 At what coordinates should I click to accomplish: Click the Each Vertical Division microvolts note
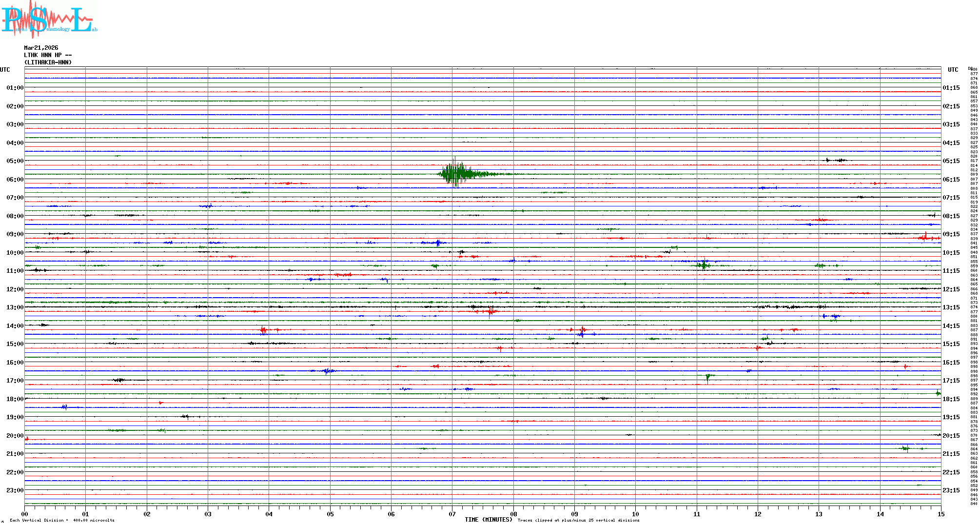pos(62,521)
